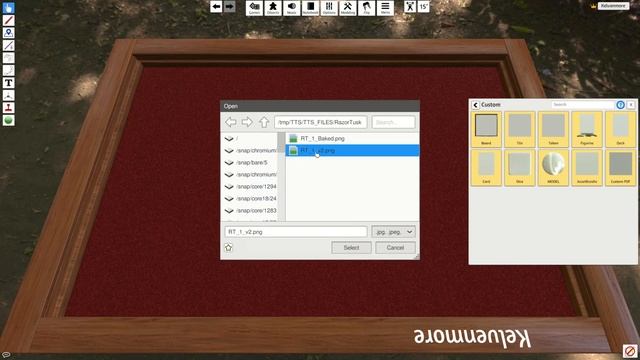Choose the custom Board object
The height and width of the screenshot is (360, 640).
pos(486,129)
